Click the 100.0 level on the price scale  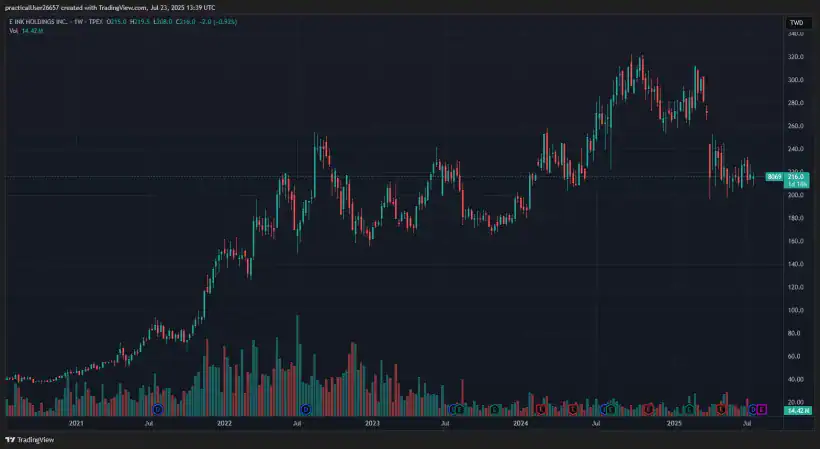pyautogui.click(x=796, y=310)
